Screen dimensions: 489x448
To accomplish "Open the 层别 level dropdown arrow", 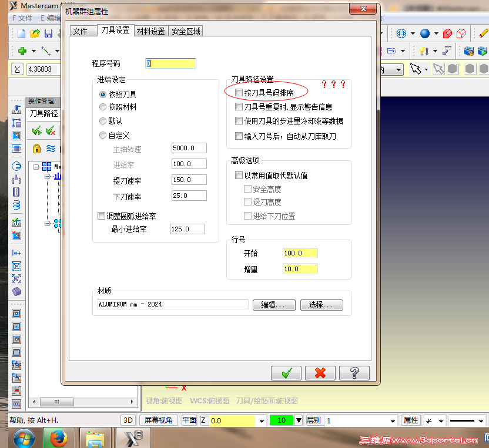I will click(393, 421).
